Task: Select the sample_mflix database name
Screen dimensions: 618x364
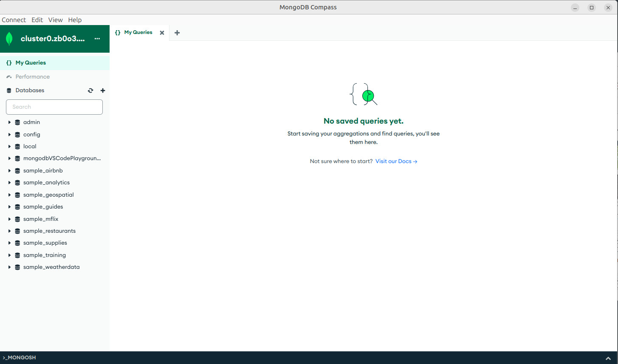Action: (x=41, y=219)
